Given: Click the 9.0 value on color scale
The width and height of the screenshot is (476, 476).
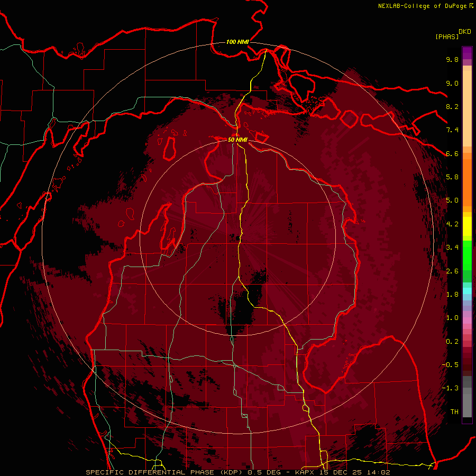Looking at the screenshot, I should pyautogui.click(x=452, y=83).
